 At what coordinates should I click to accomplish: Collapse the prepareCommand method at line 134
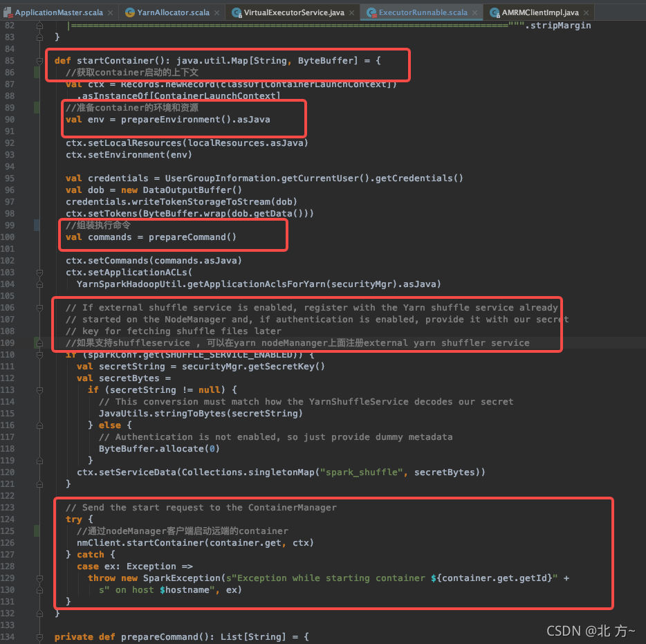(39, 637)
